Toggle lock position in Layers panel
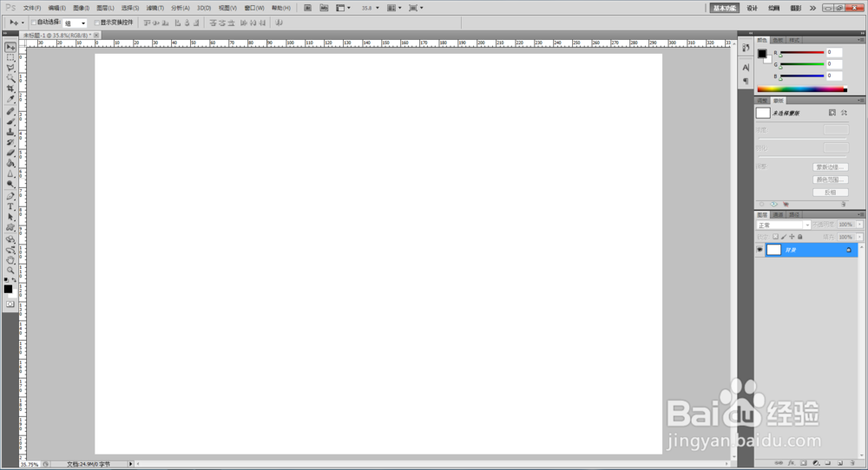 pyautogui.click(x=792, y=237)
